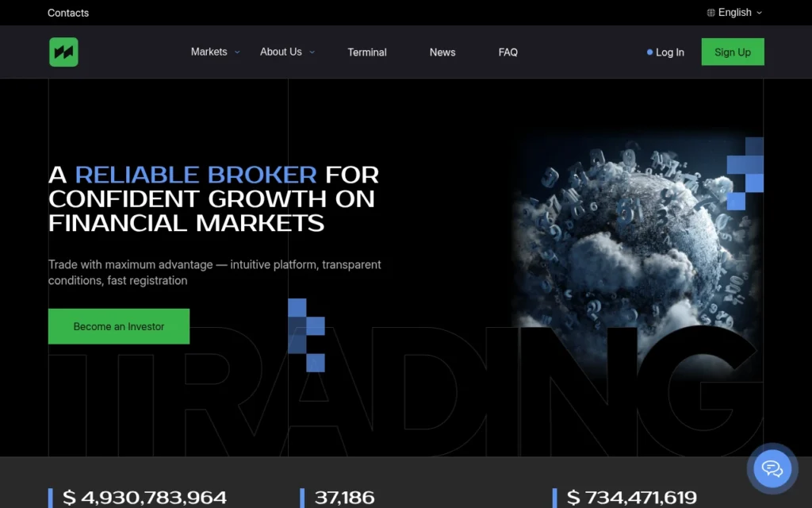The width and height of the screenshot is (812, 508).
Task: Open the live chat bubble icon
Action: (772, 468)
